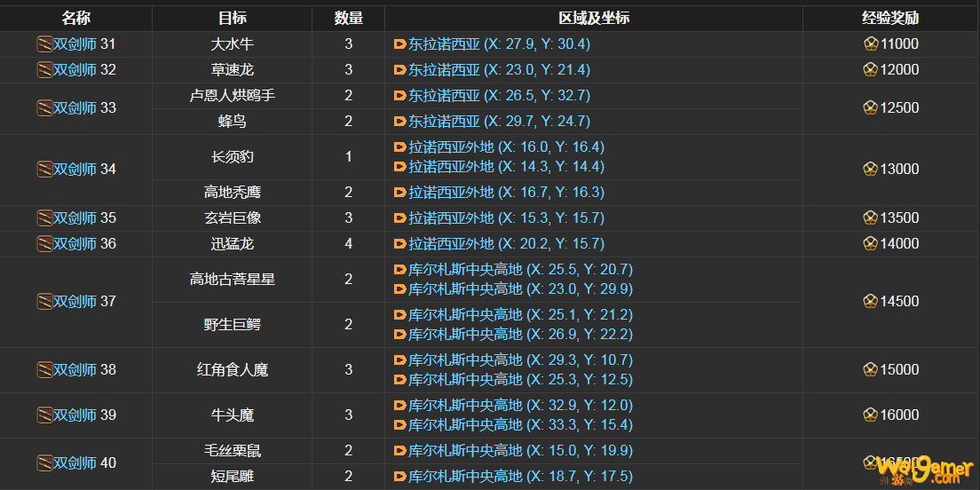Screen dimensions: 980x490
Task: Select the target cell 长须豹
Action: pyautogui.click(x=232, y=157)
